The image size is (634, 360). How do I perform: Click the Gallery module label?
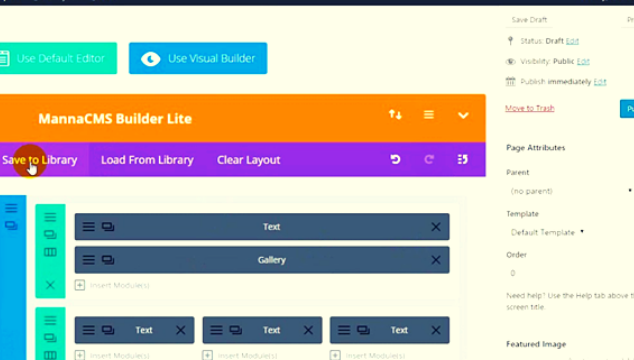[x=272, y=260]
